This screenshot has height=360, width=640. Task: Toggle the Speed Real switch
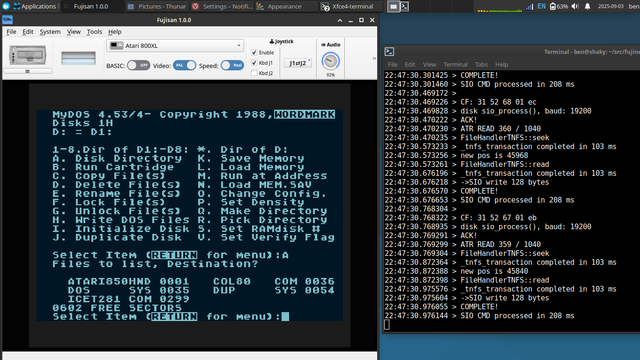click(x=232, y=65)
